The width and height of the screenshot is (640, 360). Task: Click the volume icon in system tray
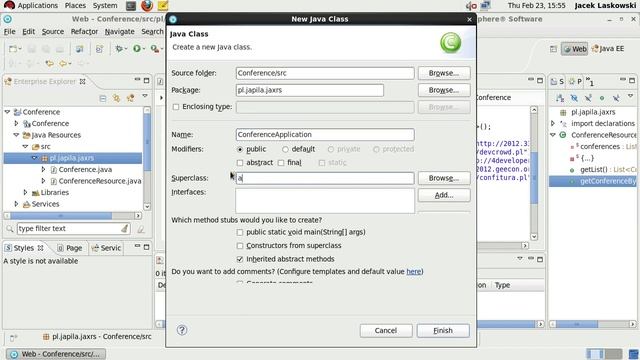pyautogui.click(x=472, y=6)
